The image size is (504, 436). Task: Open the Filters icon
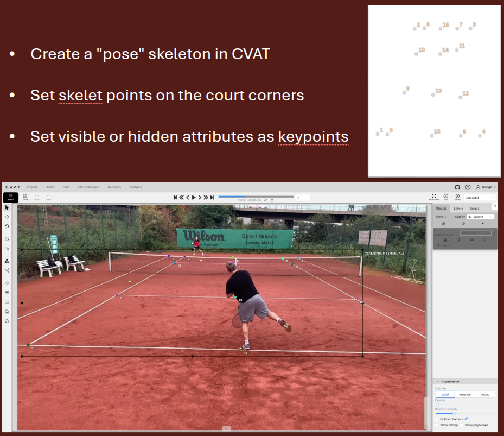(457, 197)
